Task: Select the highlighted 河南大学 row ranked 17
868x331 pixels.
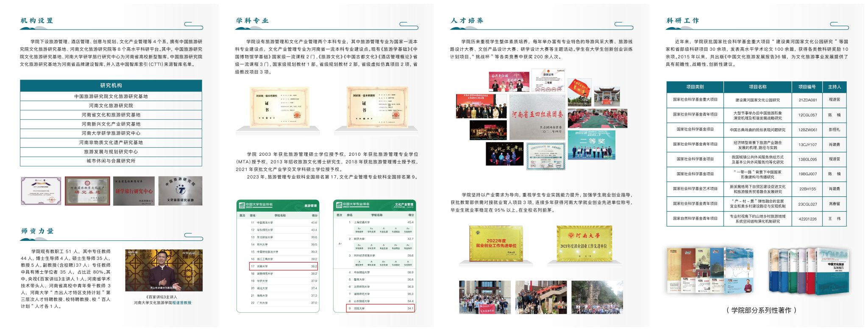Action: pyautogui.click(x=284, y=266)
